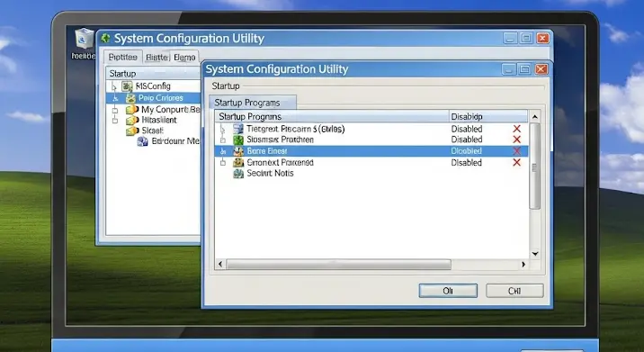
Task: Click the vertical scrollbar thumb
Action: click(535, 167)
